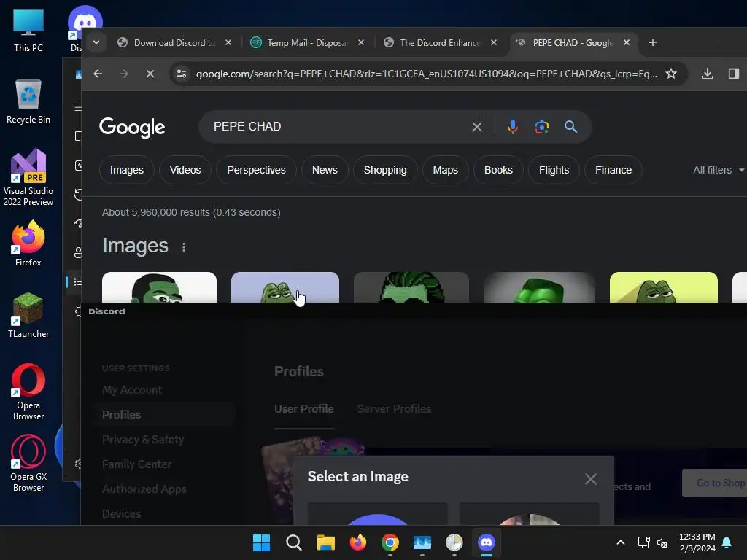Image resolution: width=747 pixels, height=560 pixels.
Task: Select the Images search filter
Action: point(127,170)
